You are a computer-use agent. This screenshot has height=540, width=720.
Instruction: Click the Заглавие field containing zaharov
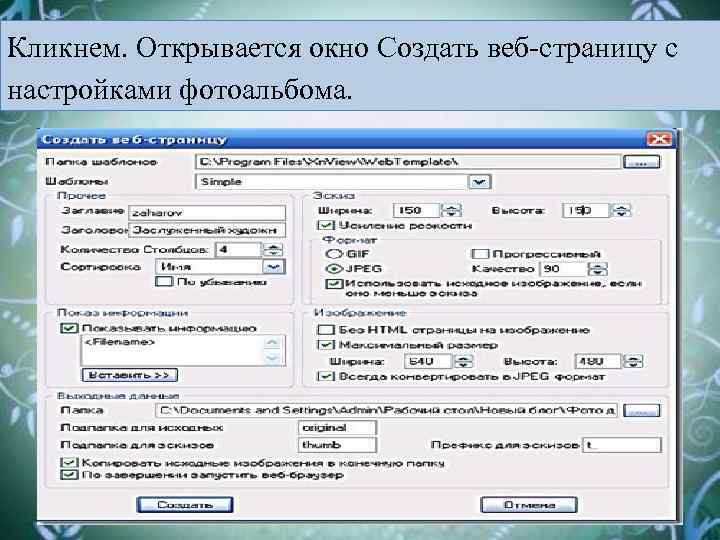[207, 213]
